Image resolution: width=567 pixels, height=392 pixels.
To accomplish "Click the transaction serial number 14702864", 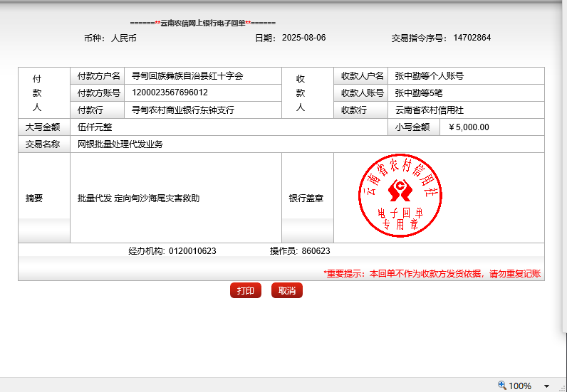I will point(472,38).
